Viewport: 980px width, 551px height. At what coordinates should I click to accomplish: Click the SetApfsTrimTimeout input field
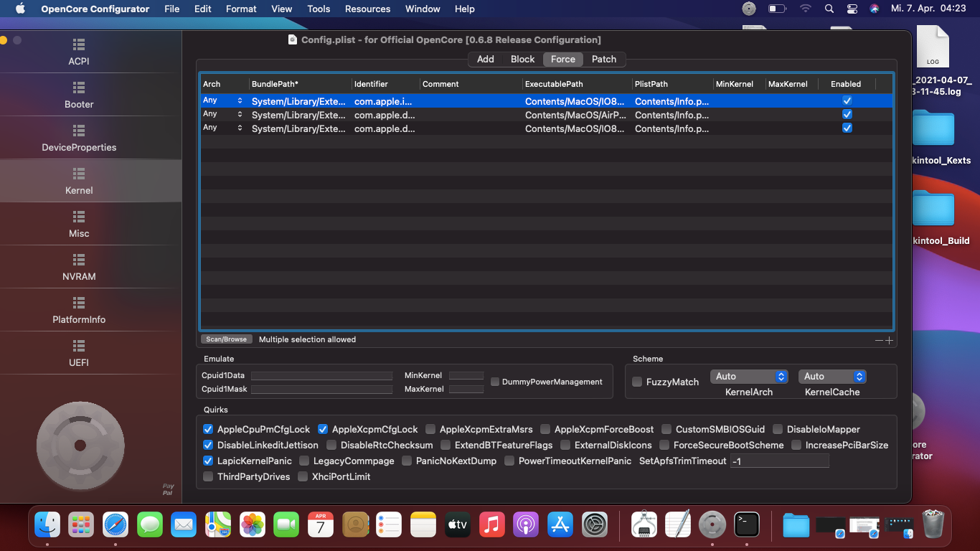point(779,461)
